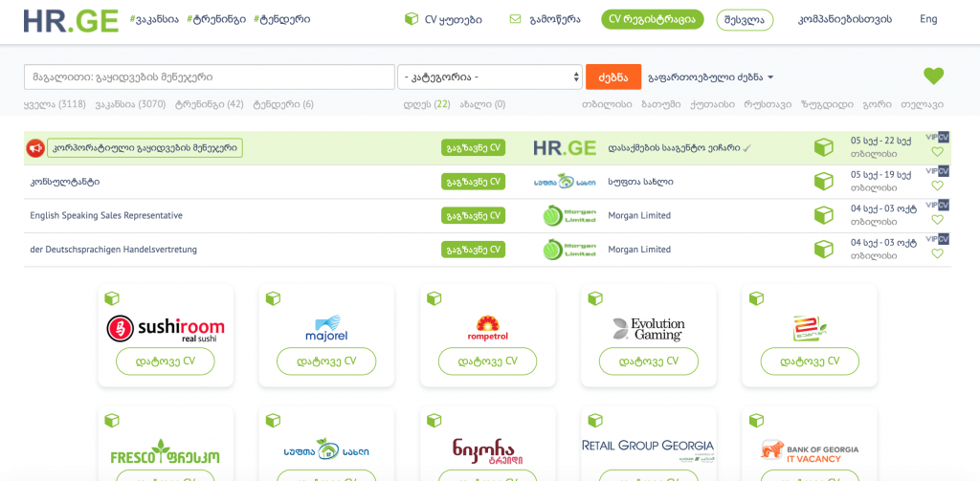Image resolution: width=980 pixels, height=481 pixels.
Task: Click the box icon on the rompetrol card
Action: [434, 298]
